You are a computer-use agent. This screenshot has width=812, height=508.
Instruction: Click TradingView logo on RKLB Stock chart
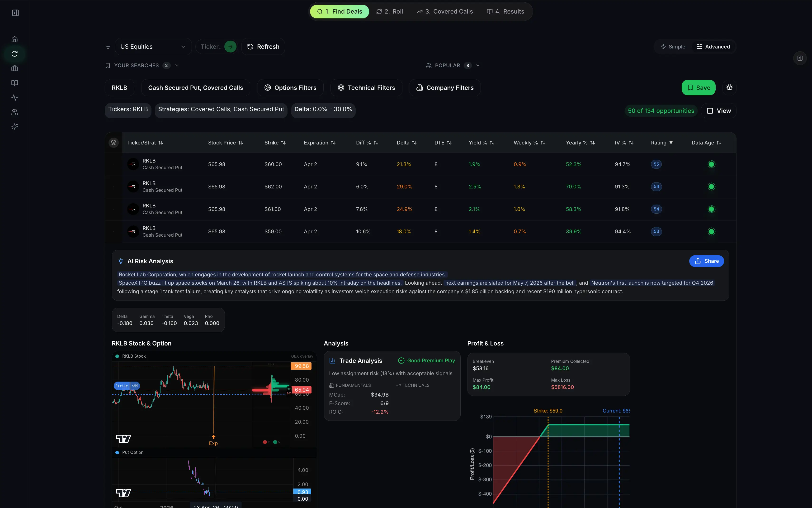pyautogui.click(x=123, y=438)
